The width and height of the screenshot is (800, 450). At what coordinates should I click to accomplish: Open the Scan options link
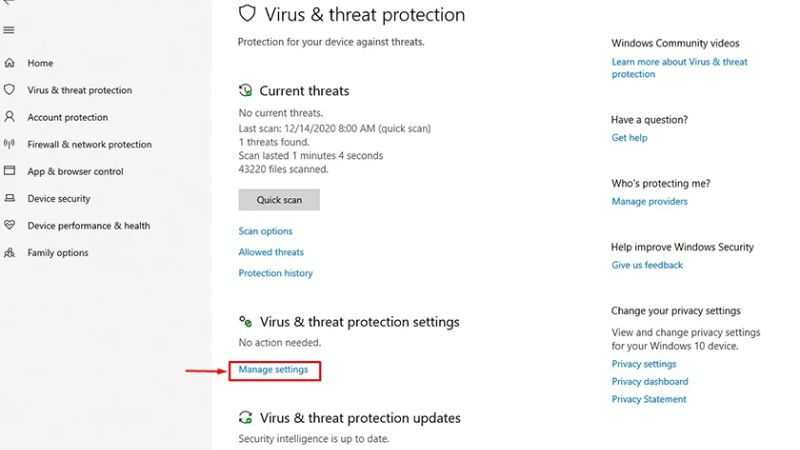pos(265,231)
